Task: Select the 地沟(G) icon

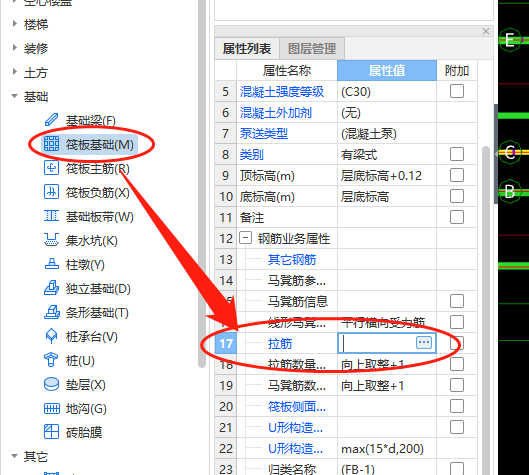Action: [51, 408]
